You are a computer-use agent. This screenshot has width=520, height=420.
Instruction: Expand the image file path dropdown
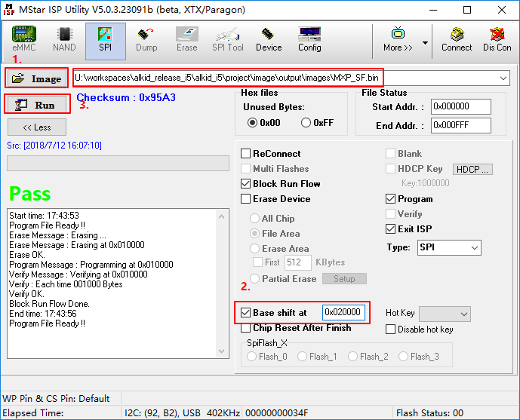click(503, 78)
